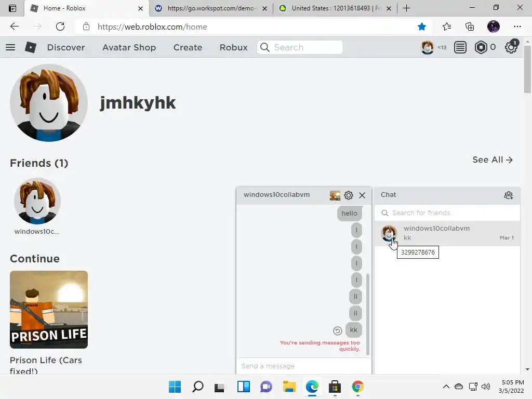Open the notifications stream icon
Image resolution: width=532 pixels, height=399 pixels.
click(x=460, y=47)
